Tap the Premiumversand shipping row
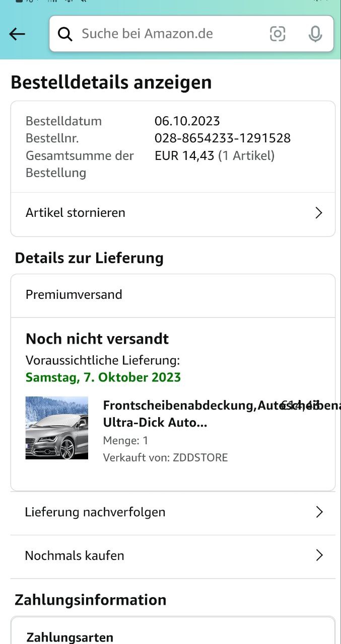341x644 pixels. (x=74, y=295)
